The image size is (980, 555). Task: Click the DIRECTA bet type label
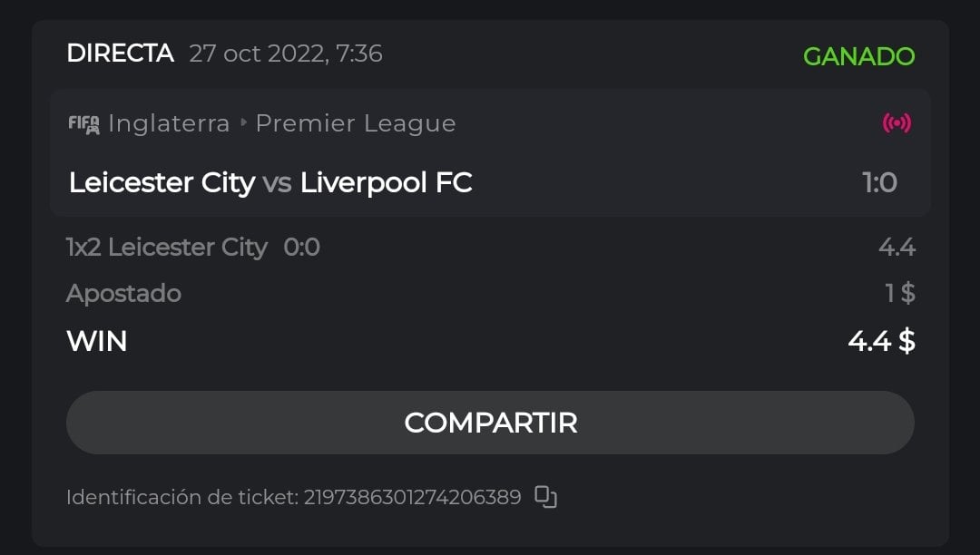click(120, 54)
